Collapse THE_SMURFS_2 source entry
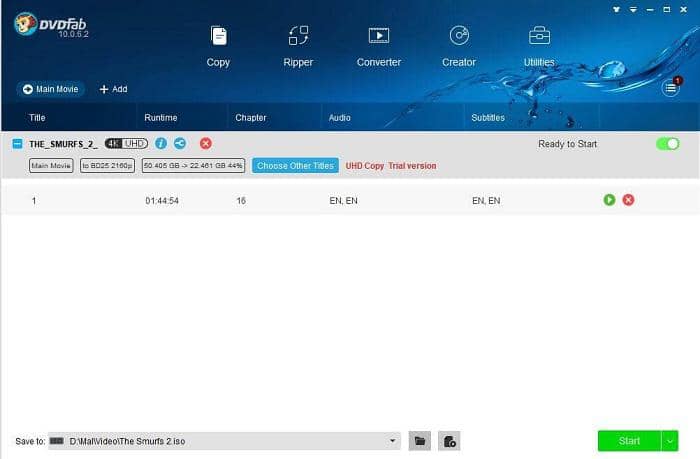 [17, 144]
